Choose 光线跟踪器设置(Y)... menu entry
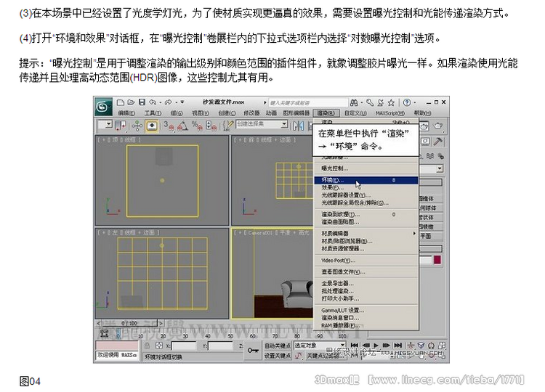 pyautogui.click(x=366, y=195)
